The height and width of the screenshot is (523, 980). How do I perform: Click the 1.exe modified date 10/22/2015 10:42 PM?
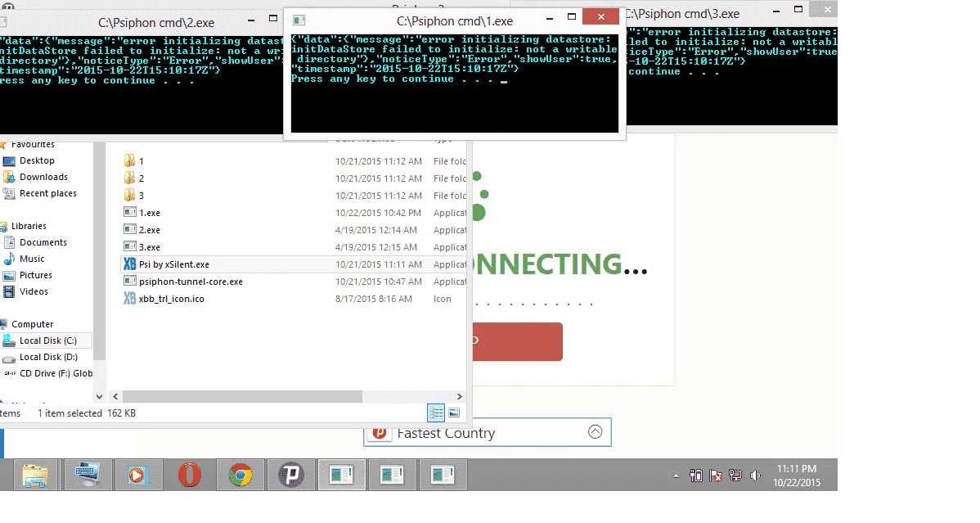point(378,213)
